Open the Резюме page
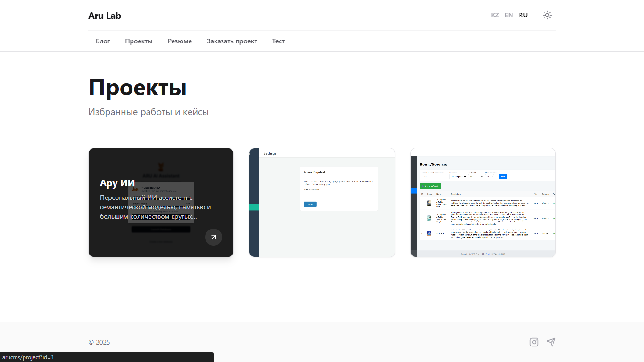644x362 pixels. (x=180, y=41)
